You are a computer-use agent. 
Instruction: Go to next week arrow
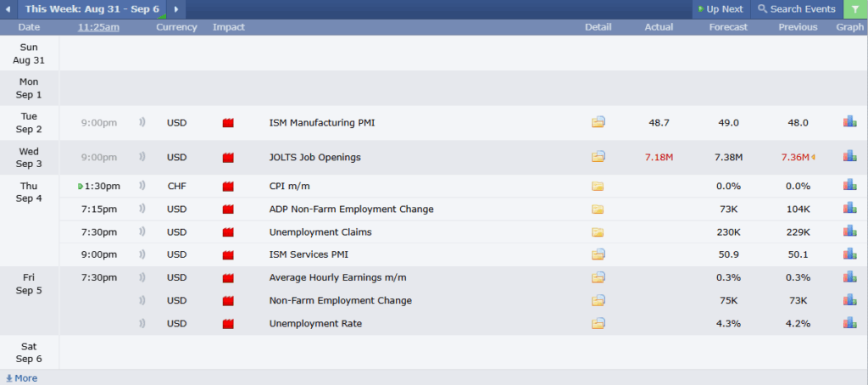coord(176,9)
